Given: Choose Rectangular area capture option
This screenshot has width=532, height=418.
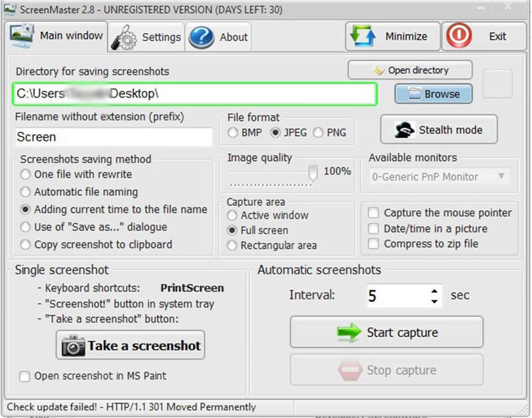Looking at the screenshot, I should [x=232, y=246].
